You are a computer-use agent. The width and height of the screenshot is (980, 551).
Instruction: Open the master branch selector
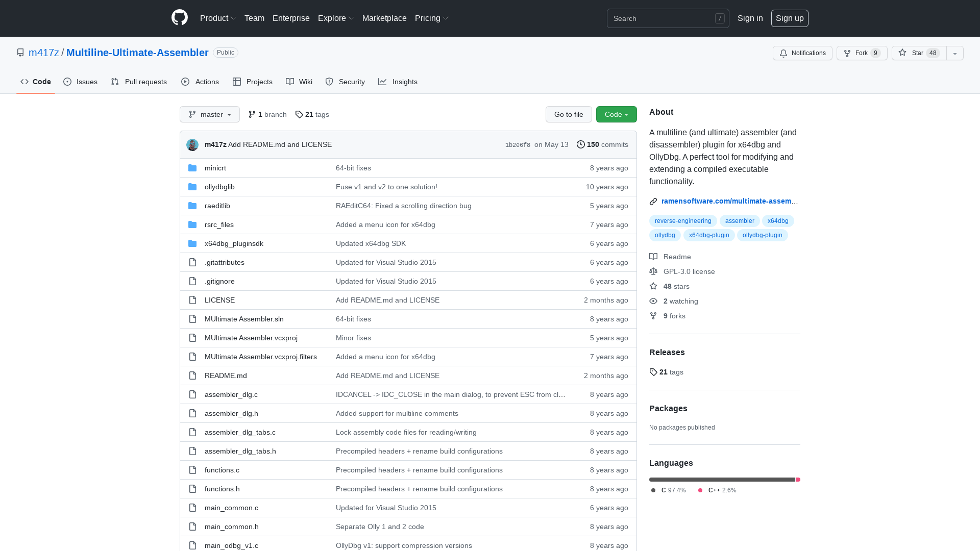[x=210, y=114]
